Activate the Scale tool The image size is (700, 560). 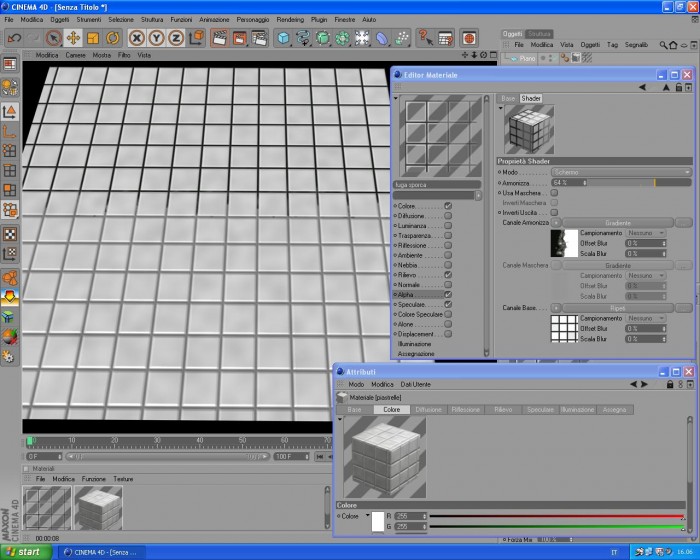93,38
